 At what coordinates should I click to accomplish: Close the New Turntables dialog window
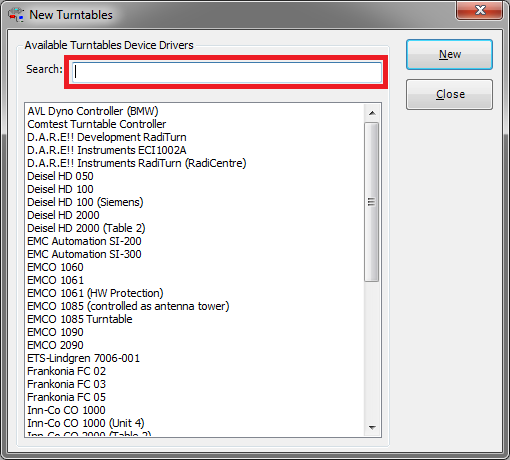point(480,10)
